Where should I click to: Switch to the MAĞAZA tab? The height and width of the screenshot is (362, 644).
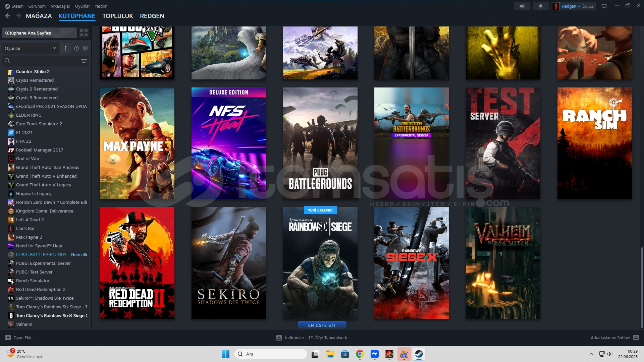(x=39, y=16)
